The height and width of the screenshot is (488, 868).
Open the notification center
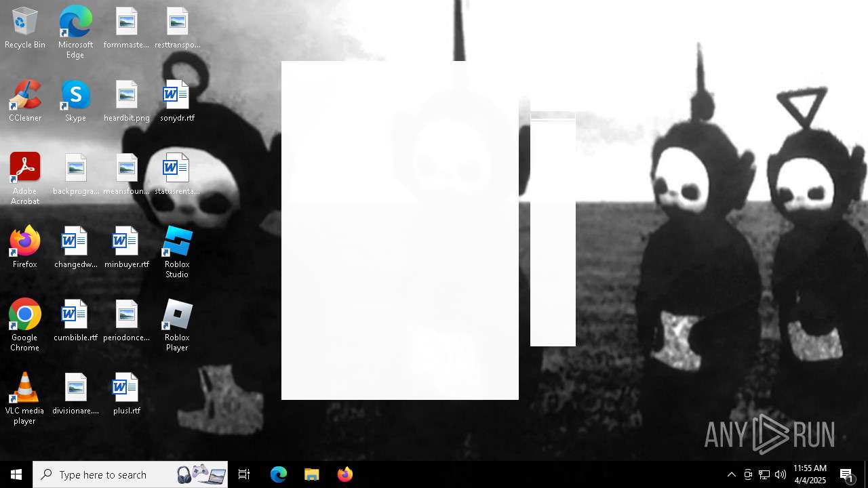(846, 474)
